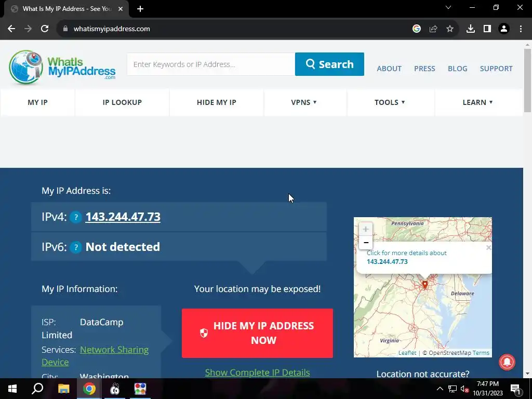The width and height of the screenshot is (532, 399).
Task: Click the WhatIsMyIPAddress logo
Action: click(x=62, y=67)
